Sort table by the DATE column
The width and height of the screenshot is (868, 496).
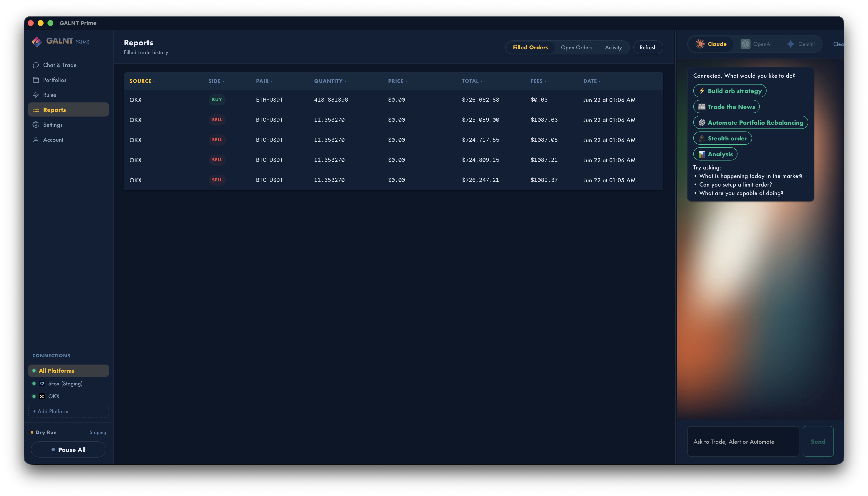[591, 81]
